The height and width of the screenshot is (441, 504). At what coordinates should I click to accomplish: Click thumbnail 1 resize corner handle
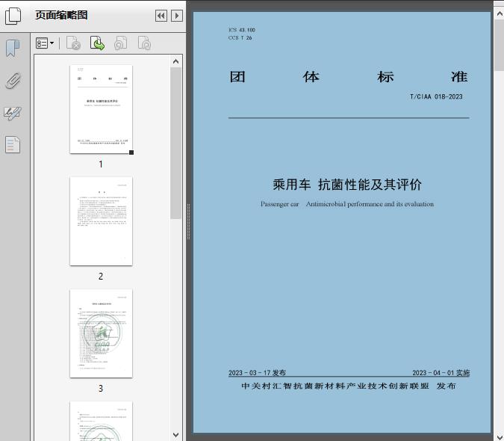click(x=131, y=152)
